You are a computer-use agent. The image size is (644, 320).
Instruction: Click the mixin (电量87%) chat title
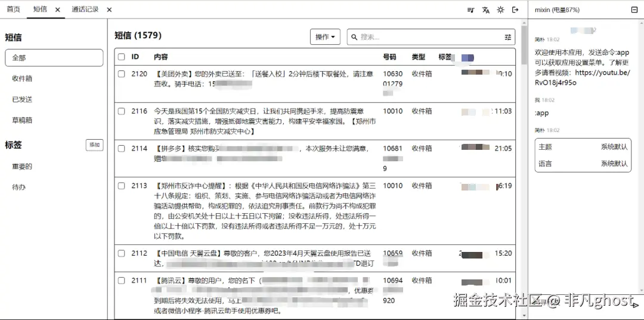557,10
